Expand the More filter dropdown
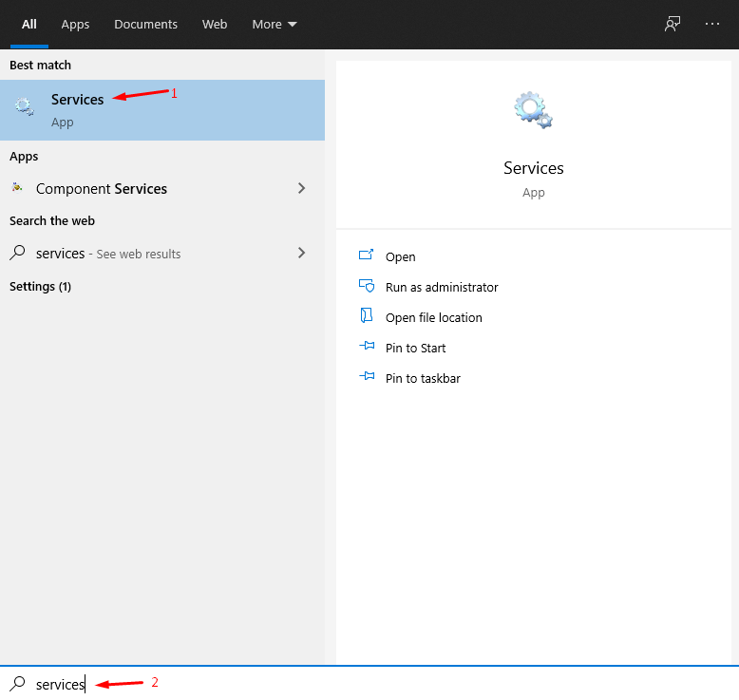This screenshot has height=700, width=739. [x=275, y=24]
